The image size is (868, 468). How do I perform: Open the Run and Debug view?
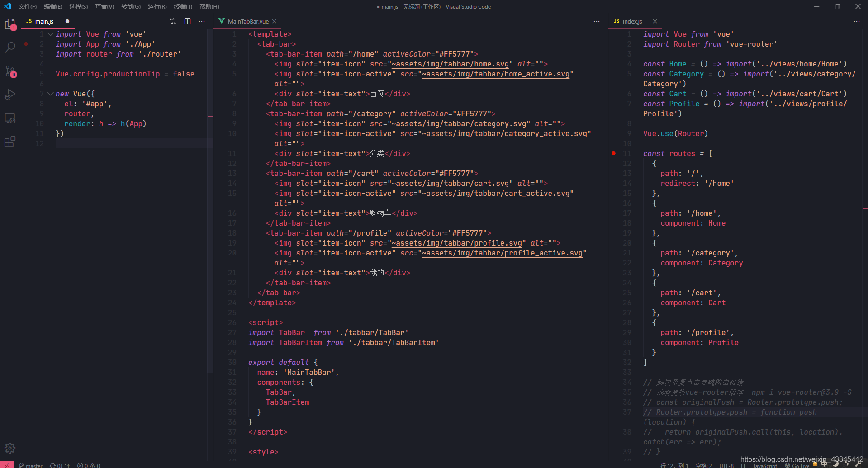coord(10,95)
